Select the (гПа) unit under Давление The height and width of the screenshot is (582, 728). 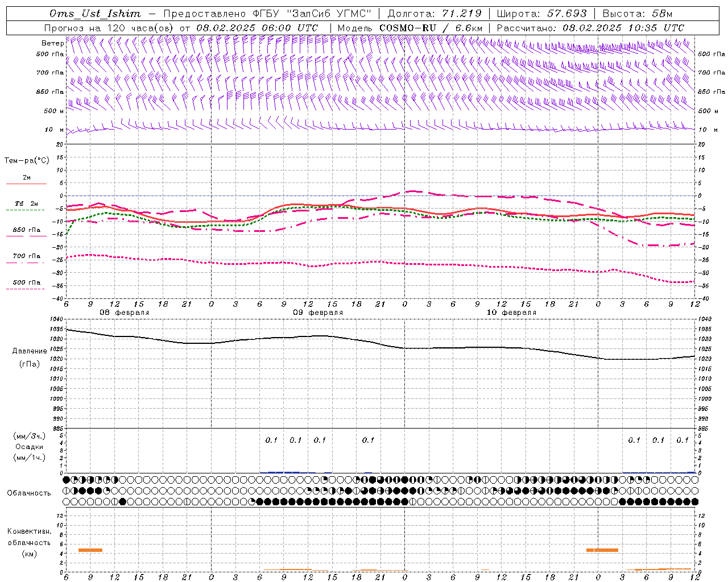tap(30, 364)
